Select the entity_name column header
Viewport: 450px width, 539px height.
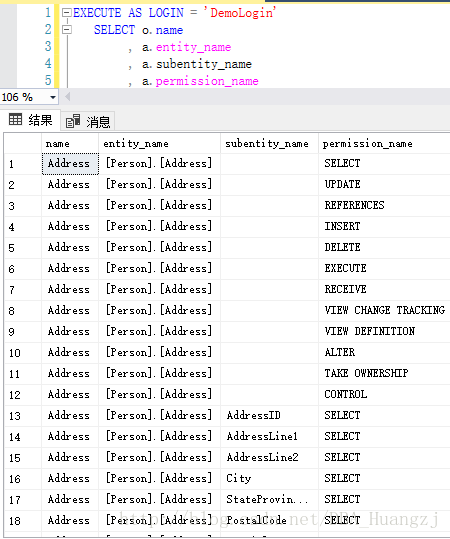coord(160,144)
